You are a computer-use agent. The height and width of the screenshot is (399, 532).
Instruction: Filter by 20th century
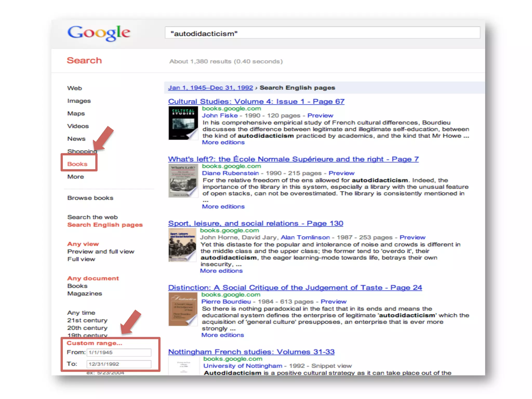click(87, 328)
